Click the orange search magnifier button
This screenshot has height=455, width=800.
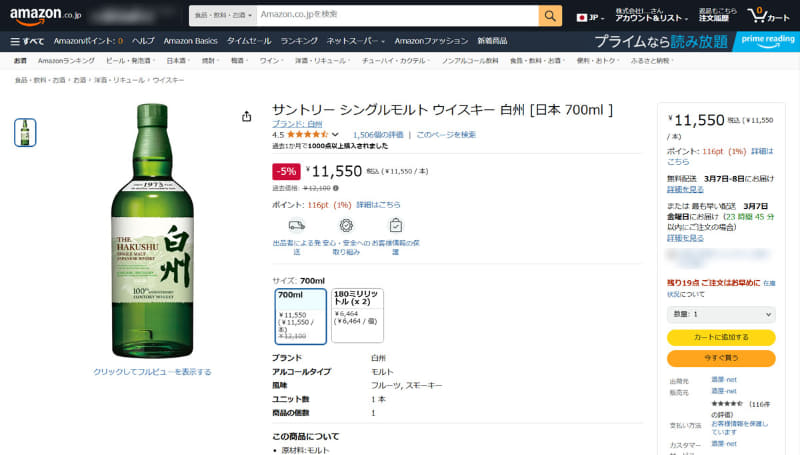coord(550,16)
